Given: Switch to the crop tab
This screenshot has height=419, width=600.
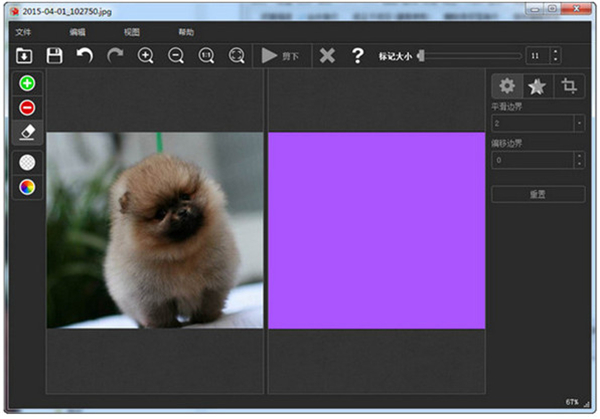Looking at the screenshot, I should click(569, 86).
